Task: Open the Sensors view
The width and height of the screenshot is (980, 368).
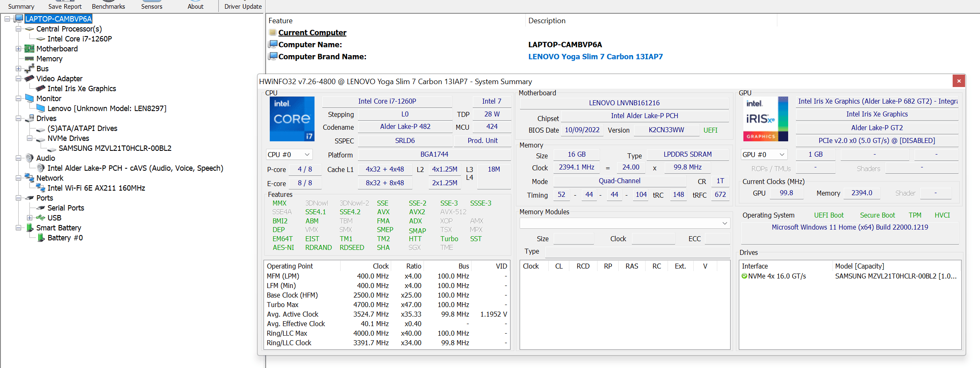Action: coord(152,6)
